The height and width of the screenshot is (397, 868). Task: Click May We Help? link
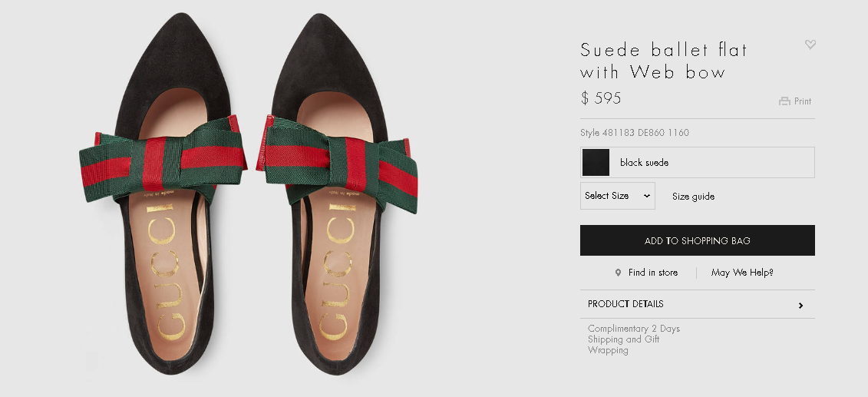[742, 273]
